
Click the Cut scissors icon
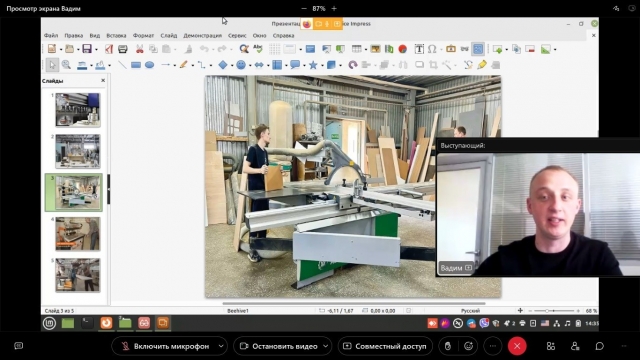140,49
